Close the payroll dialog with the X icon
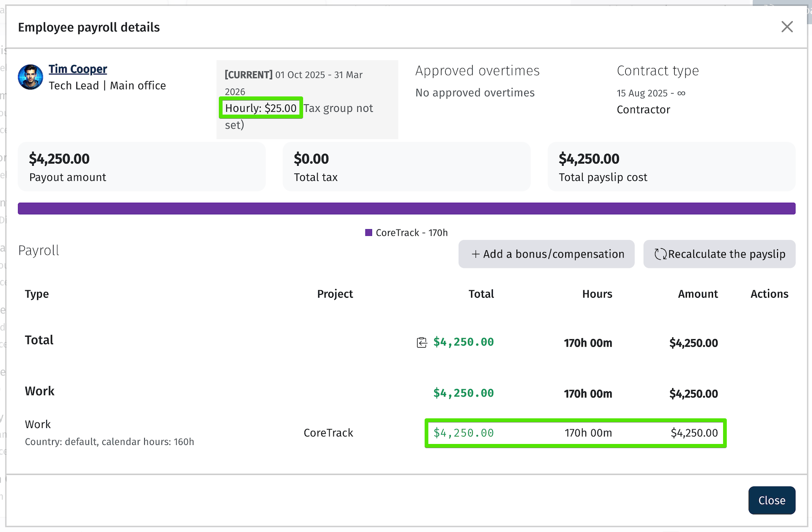 pos(787,27)
